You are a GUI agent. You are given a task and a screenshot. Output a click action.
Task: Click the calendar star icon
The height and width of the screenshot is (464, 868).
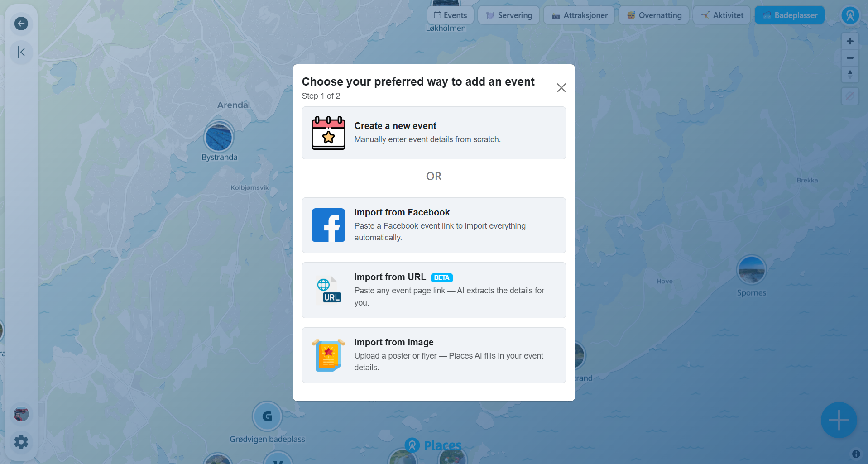pyautogui.click(x=328, y=133)
